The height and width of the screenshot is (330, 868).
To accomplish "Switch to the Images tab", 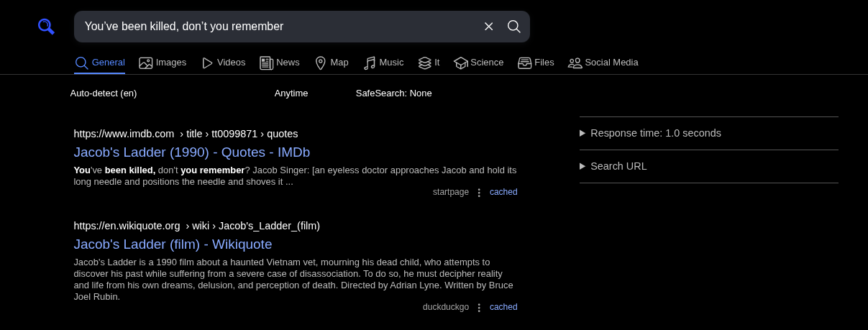I will [x=163, y=63].
